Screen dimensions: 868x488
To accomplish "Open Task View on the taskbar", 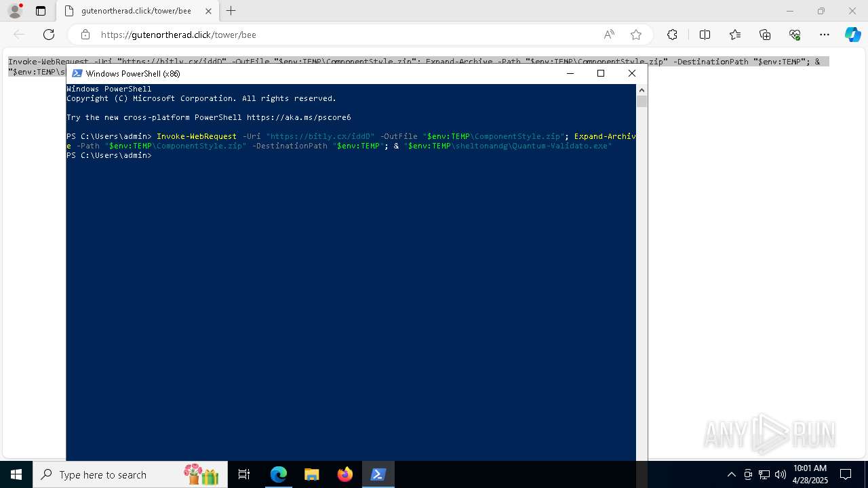I will [x=244, y=474].
